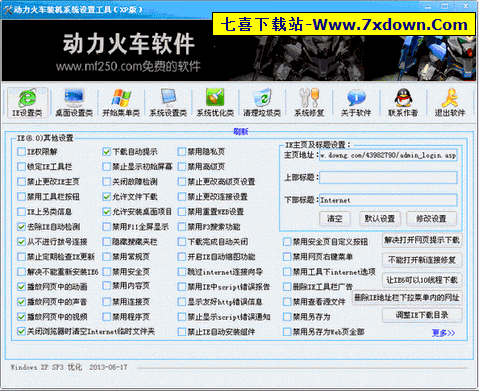Image resolution: width=479 pixels, height=391 pixels.
Task: Uncheck the 下载自动提示 checkbox
Action: coord(106,152)
